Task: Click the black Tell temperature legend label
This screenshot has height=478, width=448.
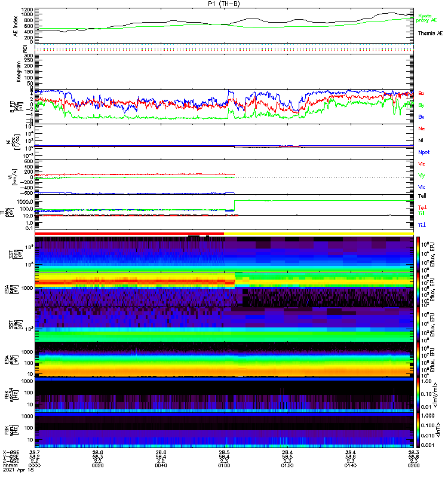Action: [422, 196]
